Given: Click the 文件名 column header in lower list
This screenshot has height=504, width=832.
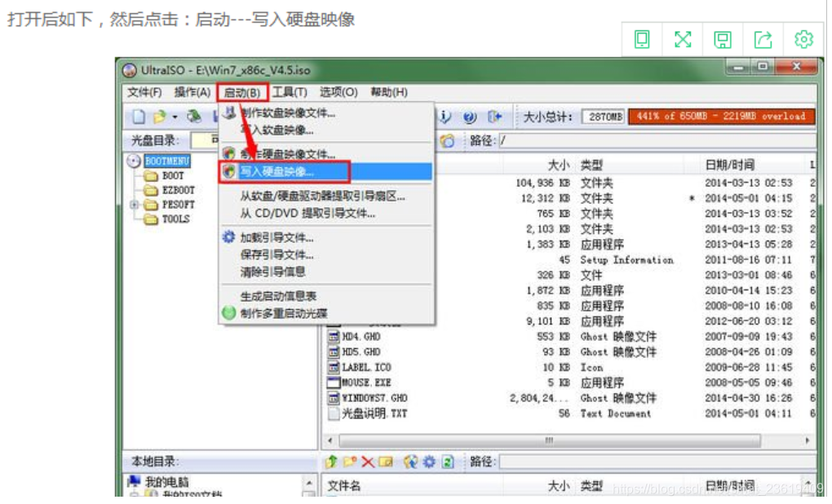Looking at the screenshot, I should click(344, 486).
